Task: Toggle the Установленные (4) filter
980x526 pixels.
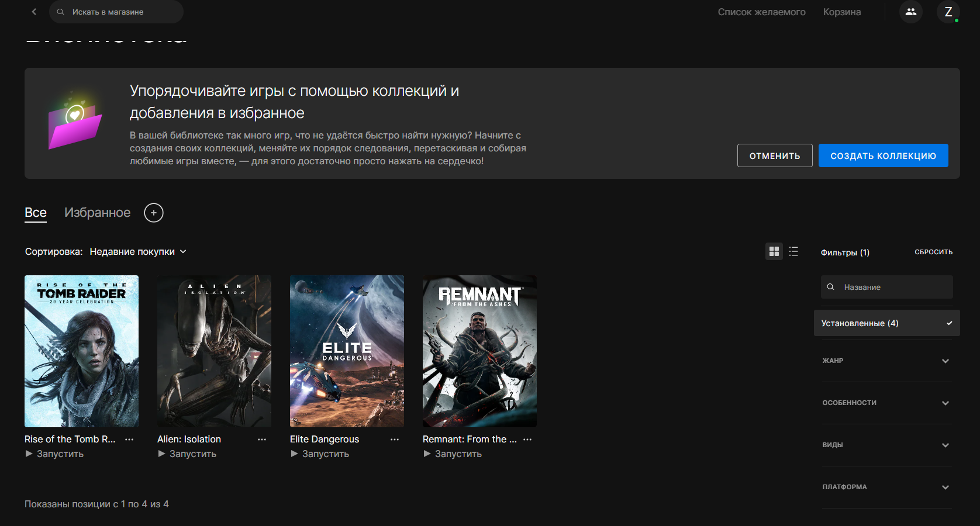Action: 886,323
